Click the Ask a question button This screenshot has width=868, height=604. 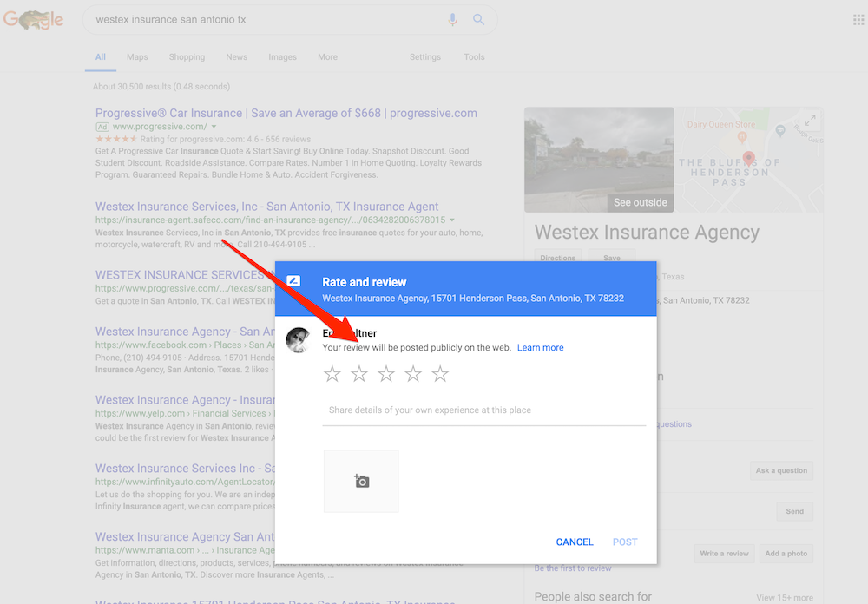(x=782, y=470)
